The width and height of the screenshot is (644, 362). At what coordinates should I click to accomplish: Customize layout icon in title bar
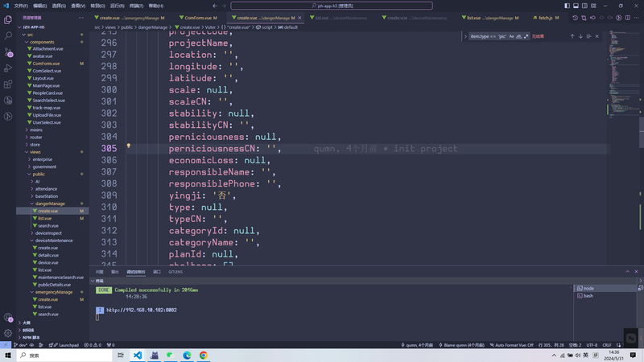tap(593, 6)
